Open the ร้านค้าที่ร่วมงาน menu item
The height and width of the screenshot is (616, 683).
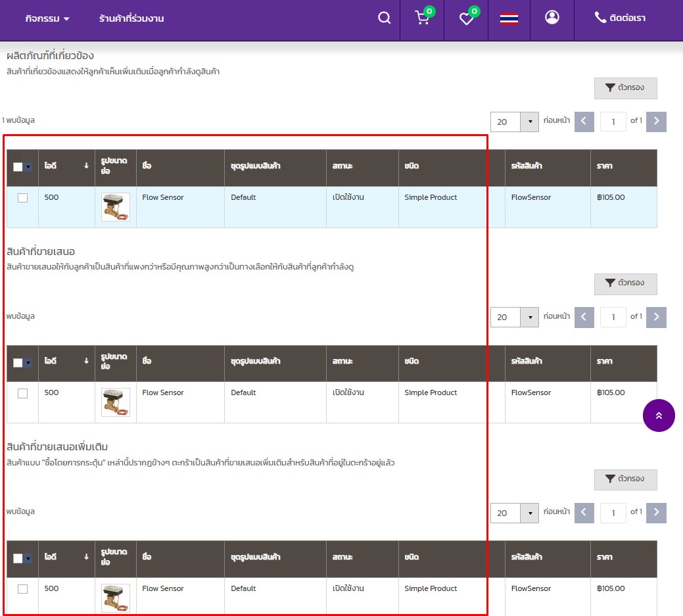tap(131, 18)
